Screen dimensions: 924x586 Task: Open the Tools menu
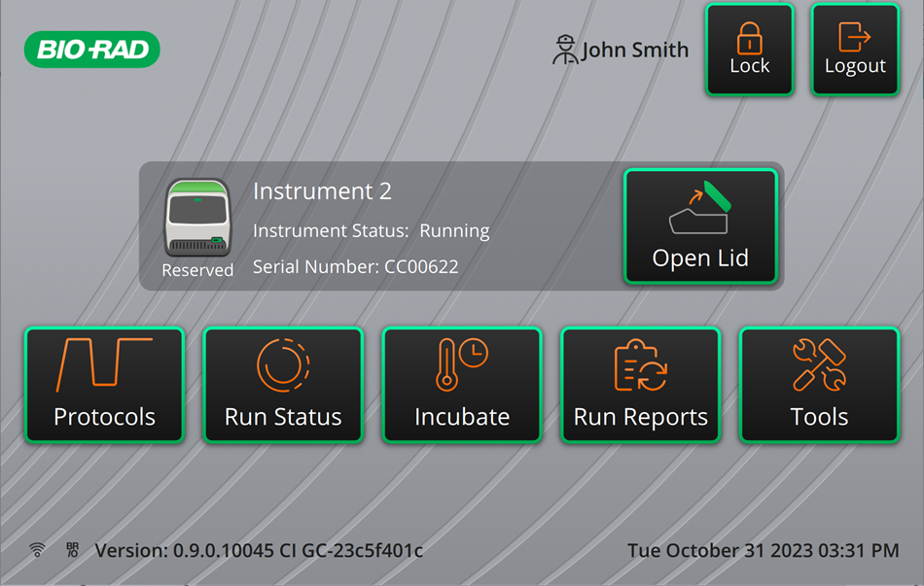(819, 385)
